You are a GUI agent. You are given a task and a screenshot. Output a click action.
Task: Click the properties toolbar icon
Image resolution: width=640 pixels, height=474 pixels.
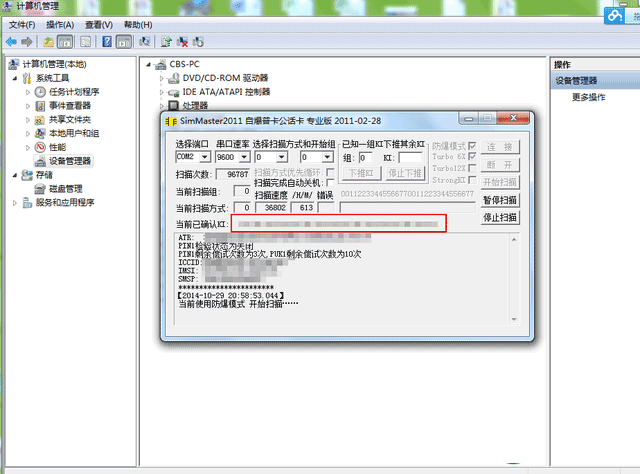[x=85, y=42]
